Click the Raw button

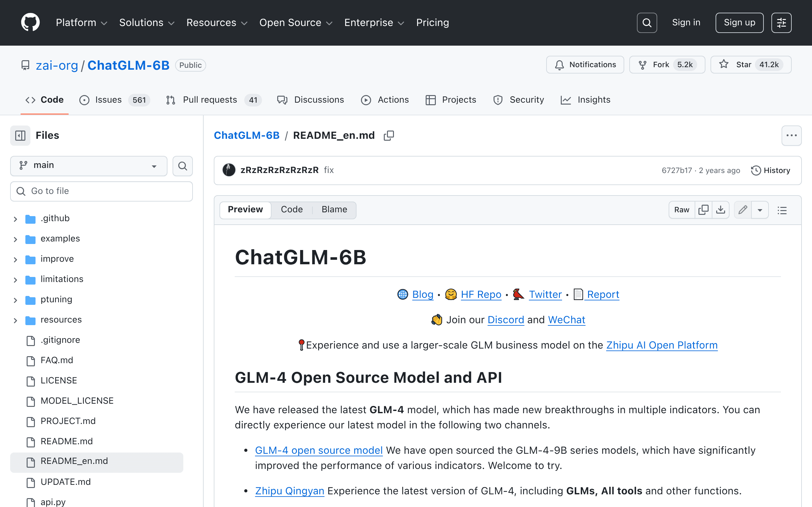click(681, 210)
